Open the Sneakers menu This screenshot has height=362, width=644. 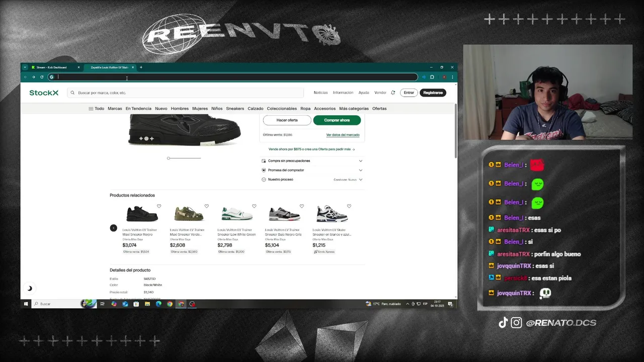click(235, 109)
